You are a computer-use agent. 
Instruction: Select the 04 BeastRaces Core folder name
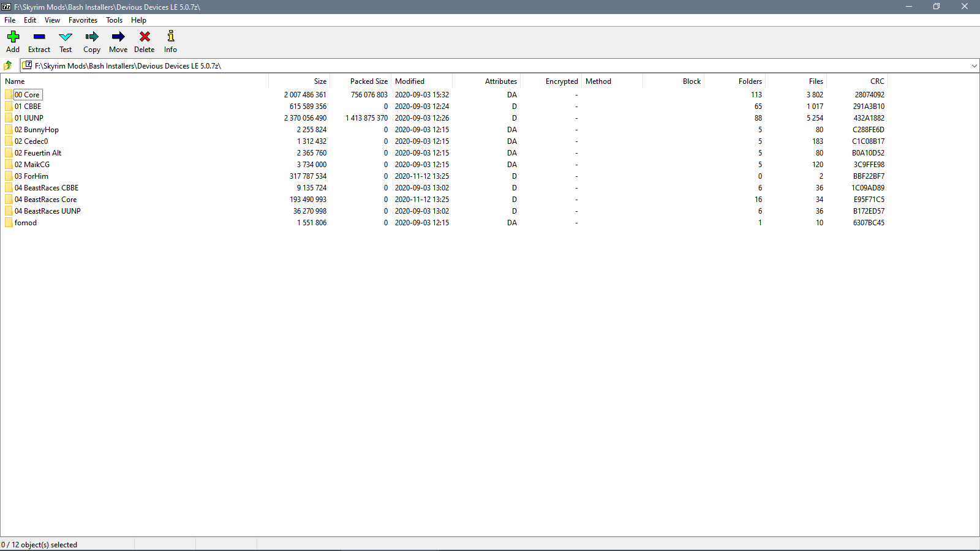pyautogui.click(x=46, y=200)
